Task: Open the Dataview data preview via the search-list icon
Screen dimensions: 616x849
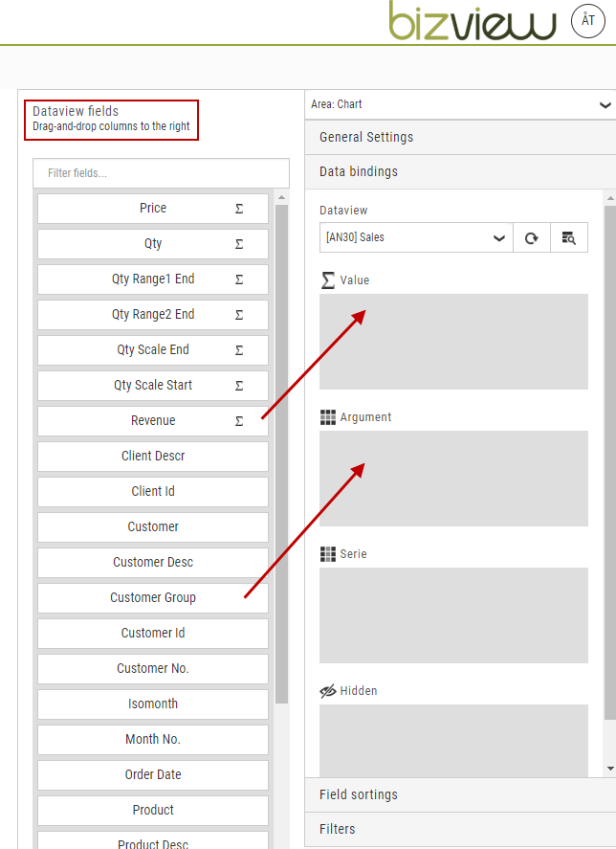Action: coord(569,237)
